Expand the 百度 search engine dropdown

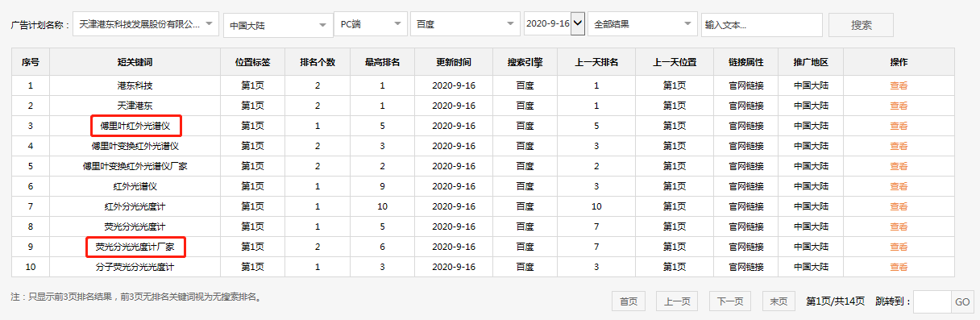(465, 24)
